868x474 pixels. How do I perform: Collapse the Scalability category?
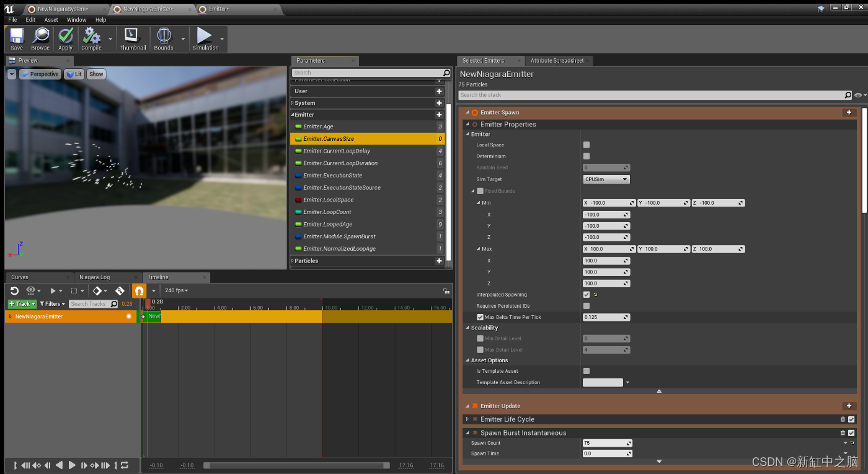click(x=467, y=328)
